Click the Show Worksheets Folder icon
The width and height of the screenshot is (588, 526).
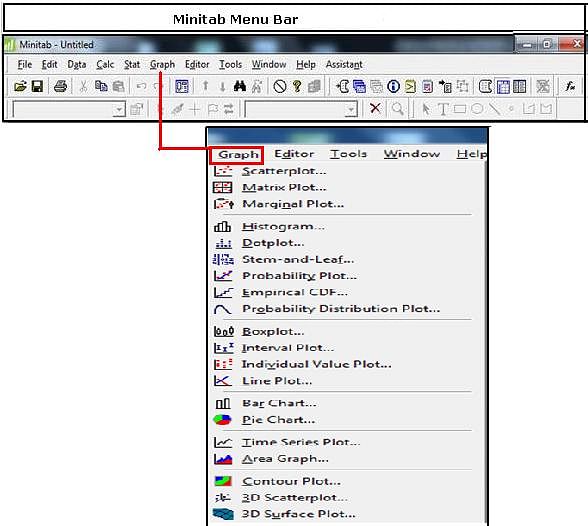tap(359, 87)
